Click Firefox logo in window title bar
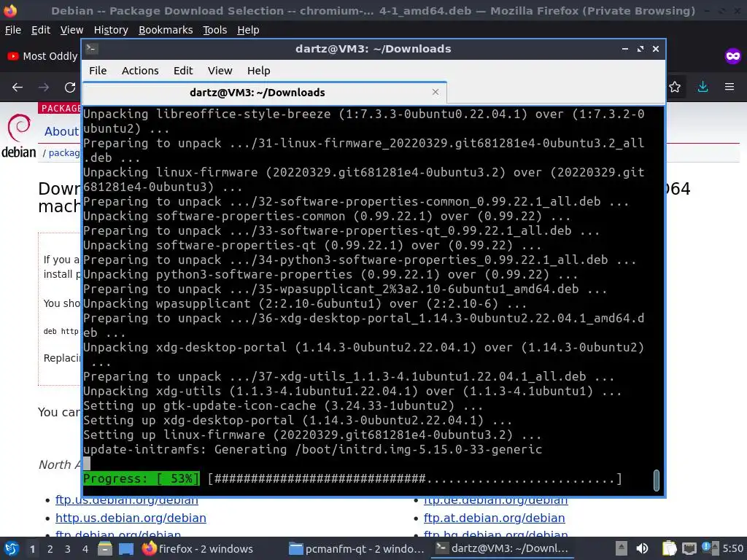 click(x=10, y=10)
